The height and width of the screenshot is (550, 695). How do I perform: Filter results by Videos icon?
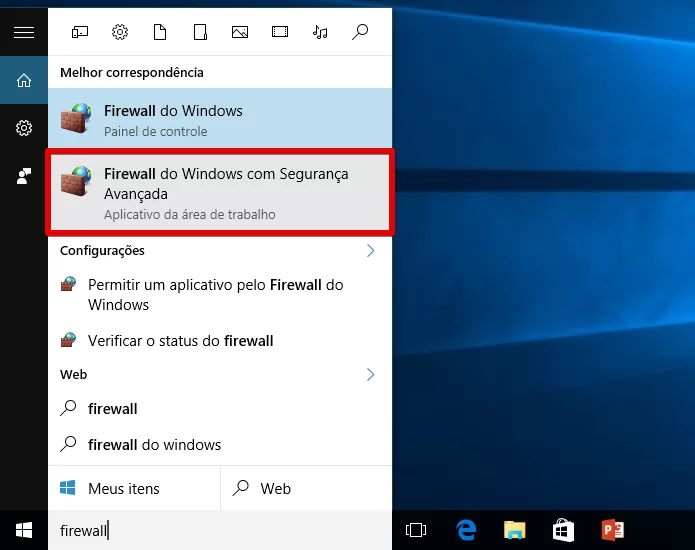(x=280, y=32)
